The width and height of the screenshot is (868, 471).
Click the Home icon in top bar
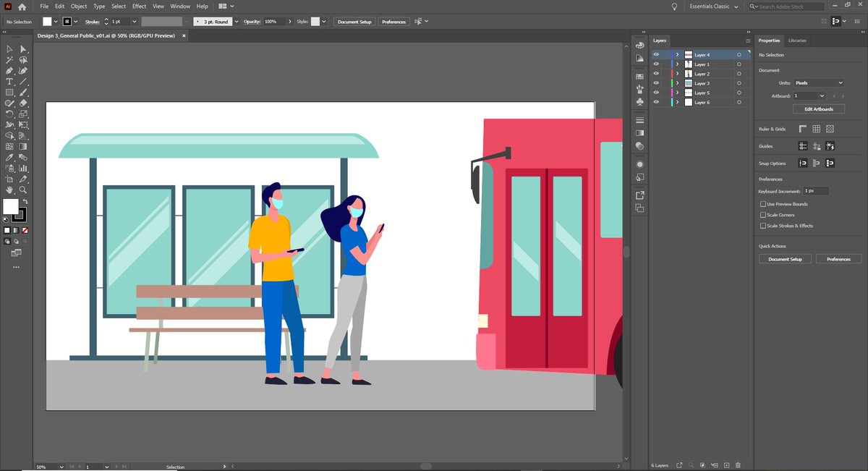22,7
